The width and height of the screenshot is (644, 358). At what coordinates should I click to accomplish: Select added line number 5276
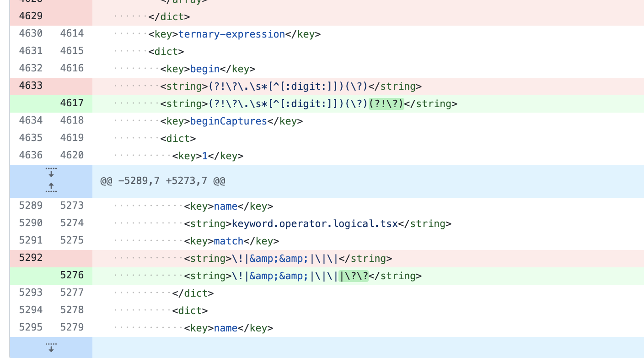click(x=72, y=275)
